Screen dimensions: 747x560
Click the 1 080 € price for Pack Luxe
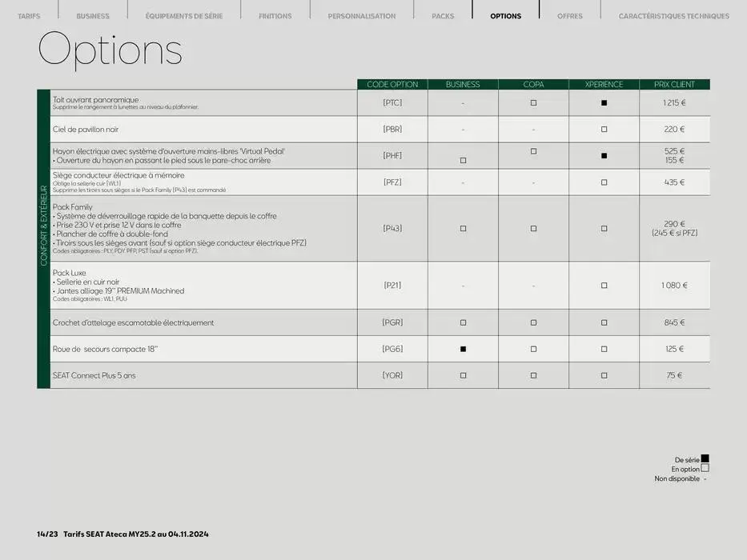[x=674, y=285]
